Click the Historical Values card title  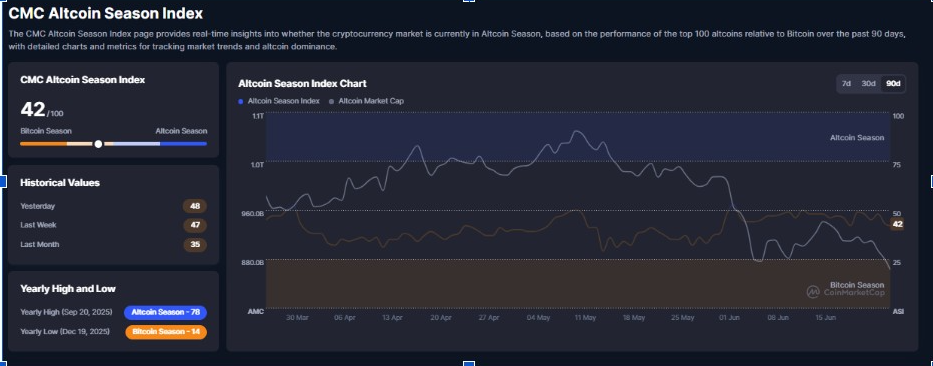[x=60, y=183]
